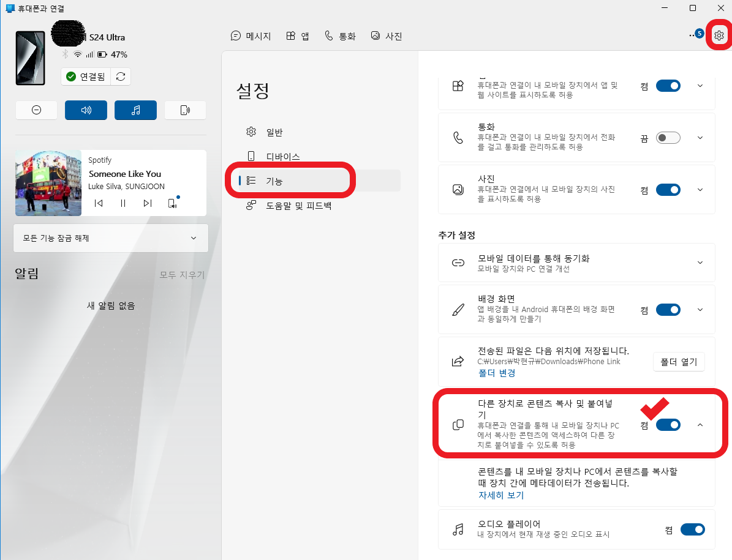Click the 폴더 열기 button
The height and width of the screenshot is (560, 732).
point(679,362)
